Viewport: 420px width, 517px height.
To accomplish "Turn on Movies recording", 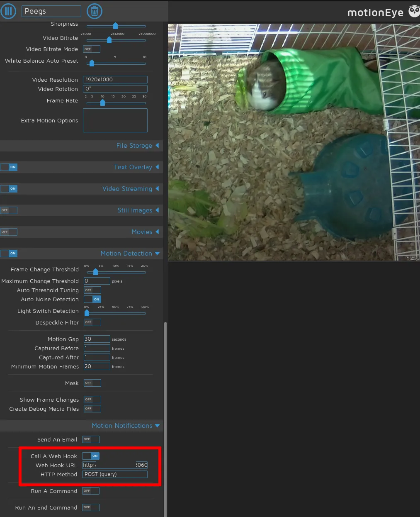I will (x=9, y=232).
